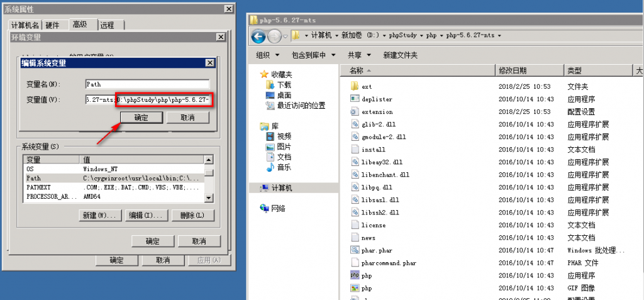644x300 pixels.
Task: Sort files by the 修改日期 column header
Action: tap(530, 70)
